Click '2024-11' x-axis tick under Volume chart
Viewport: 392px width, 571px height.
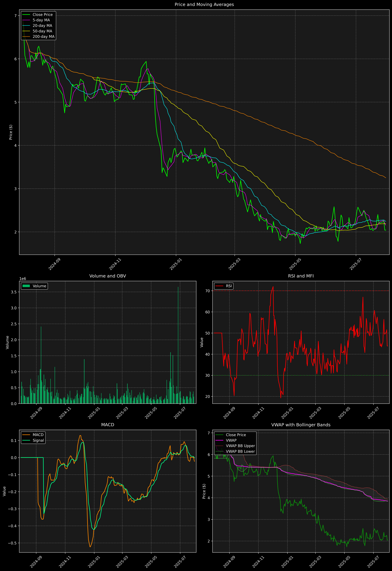pos(65,413)
